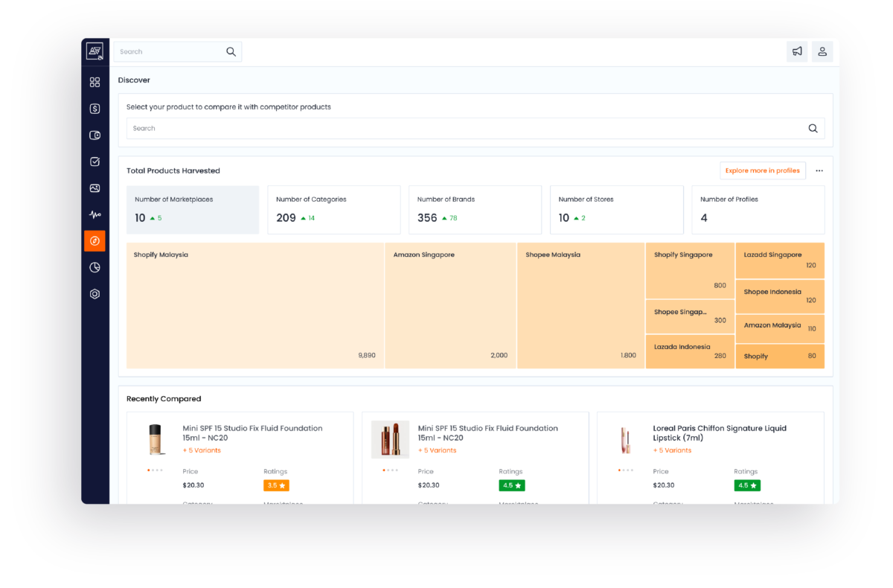Open the pie chart analytics icon
893x588 pixels.
coord(95,267)
